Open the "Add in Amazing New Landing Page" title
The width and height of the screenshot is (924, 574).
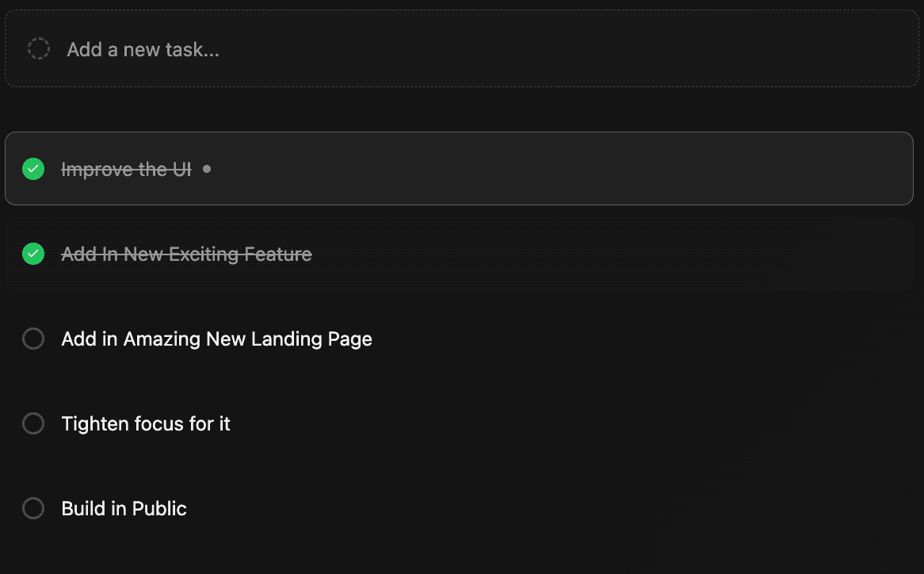pyautogui.click(x=216, y=339)
